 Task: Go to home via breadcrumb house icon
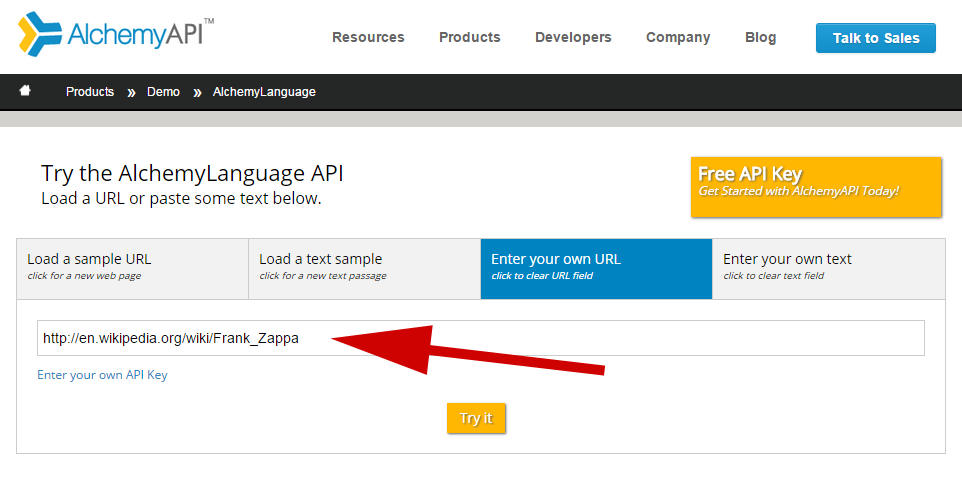coord(25,91)
